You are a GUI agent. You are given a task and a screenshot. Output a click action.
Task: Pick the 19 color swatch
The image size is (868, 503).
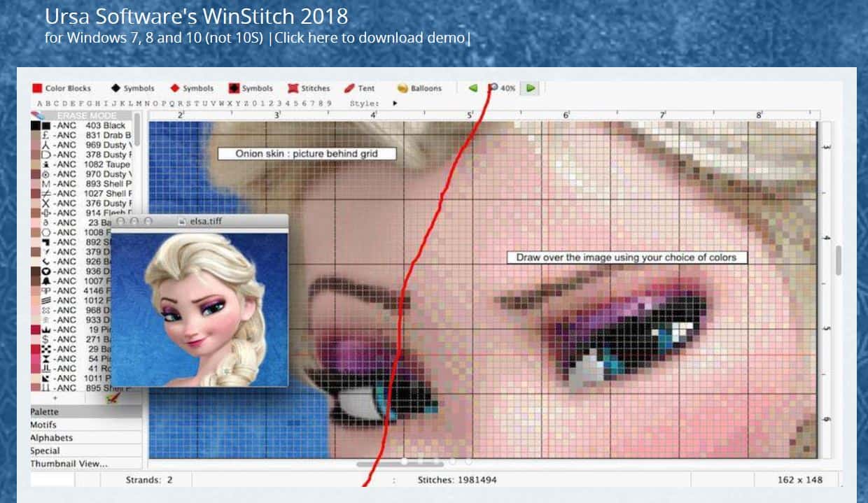(x=35, y=330)
